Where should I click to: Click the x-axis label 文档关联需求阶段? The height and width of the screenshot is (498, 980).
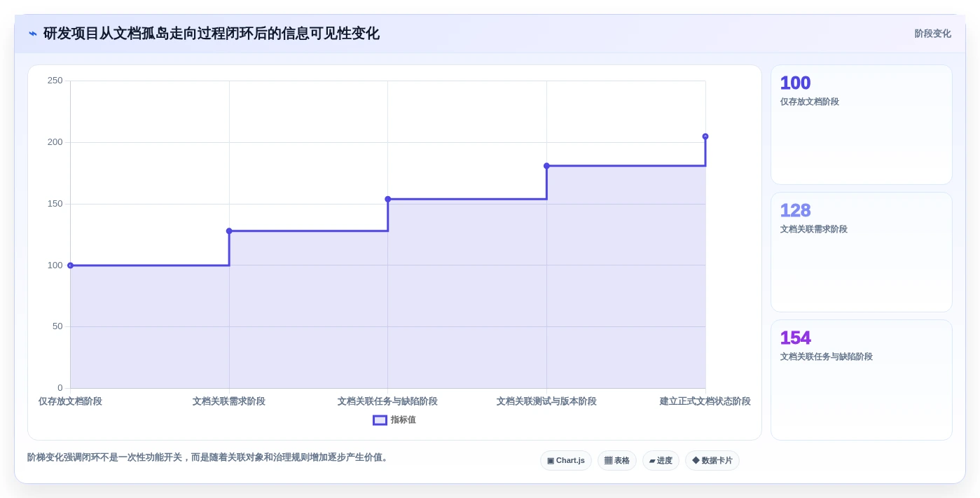point(229,401)
